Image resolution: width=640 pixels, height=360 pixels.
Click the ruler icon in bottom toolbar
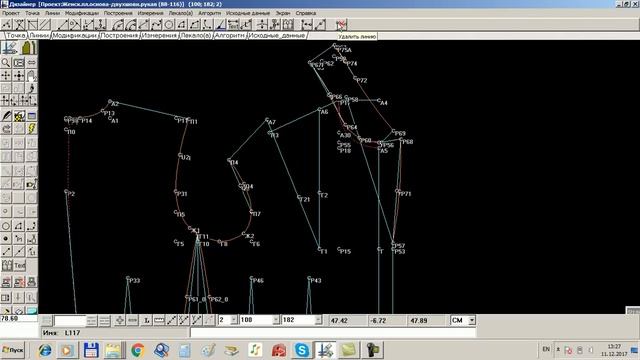tap(159, 320)
